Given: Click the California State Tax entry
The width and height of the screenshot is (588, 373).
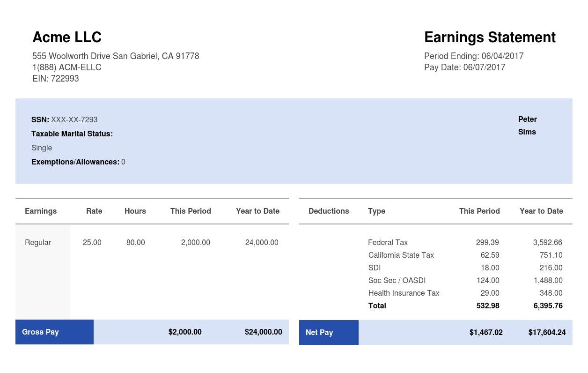Looking at the screenshot, I should 401,255.
